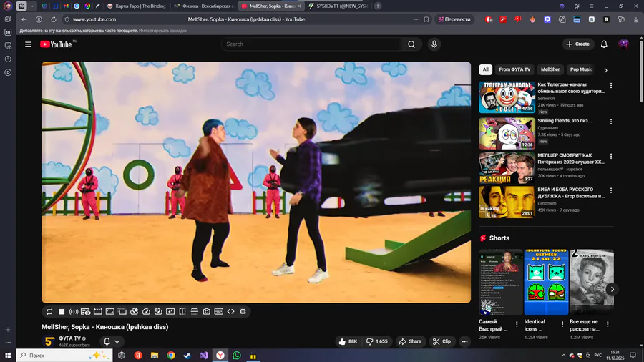
Task: Open the sound boost waves icon
Action: point(74,312)
